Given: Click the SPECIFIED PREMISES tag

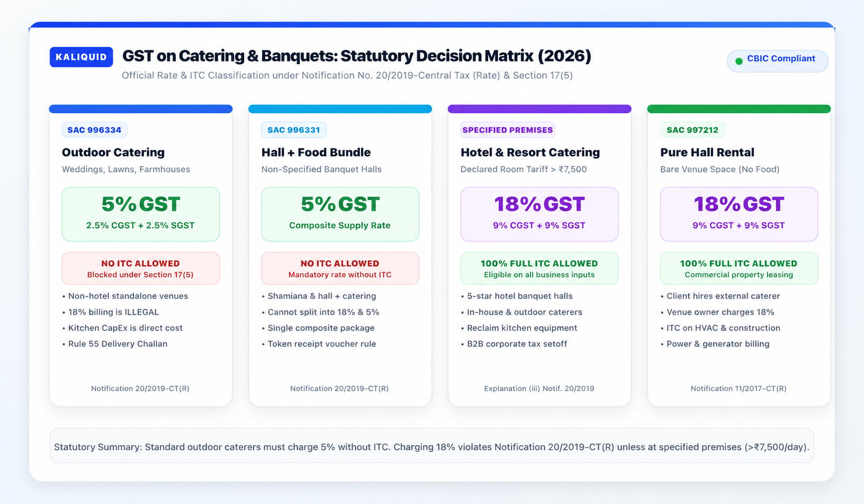Looking at the screenshot, I should coord(508,130).
